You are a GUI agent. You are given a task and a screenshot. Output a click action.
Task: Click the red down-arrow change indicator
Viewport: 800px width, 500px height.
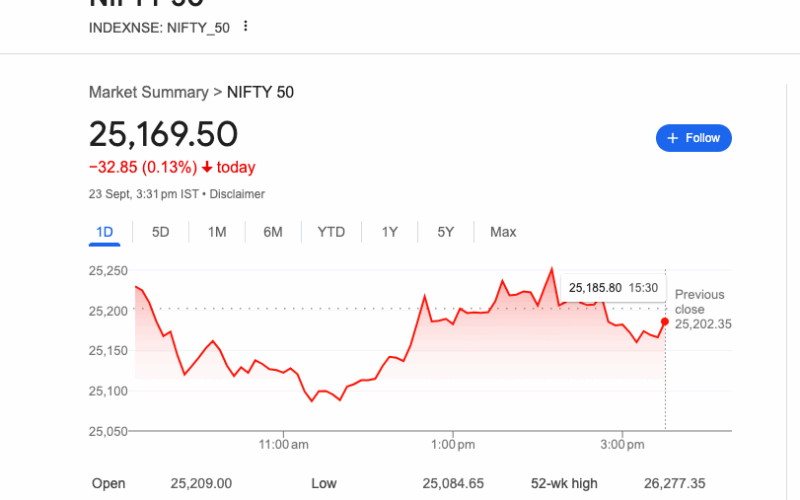pyautogui.click(x=207, y=168)
